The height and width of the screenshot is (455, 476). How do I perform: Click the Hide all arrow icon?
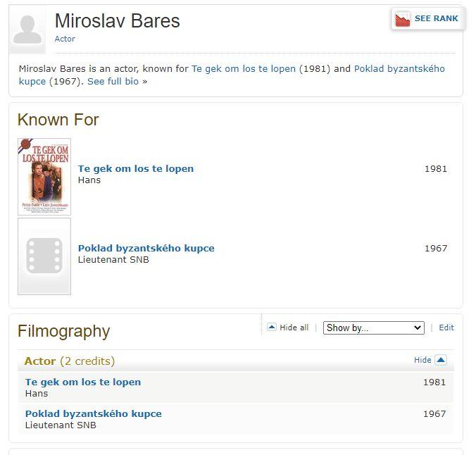pyautogui.click(x=272, y=328)
